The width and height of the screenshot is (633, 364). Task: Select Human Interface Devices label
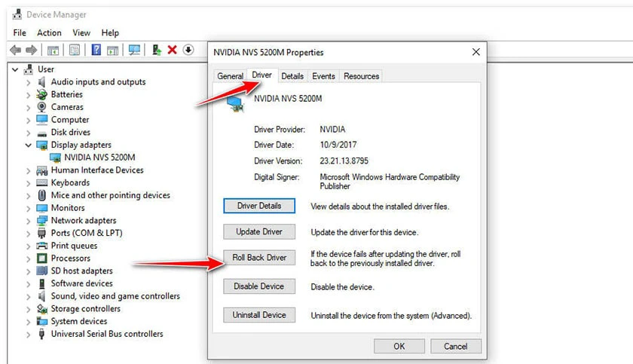point(97,170)
